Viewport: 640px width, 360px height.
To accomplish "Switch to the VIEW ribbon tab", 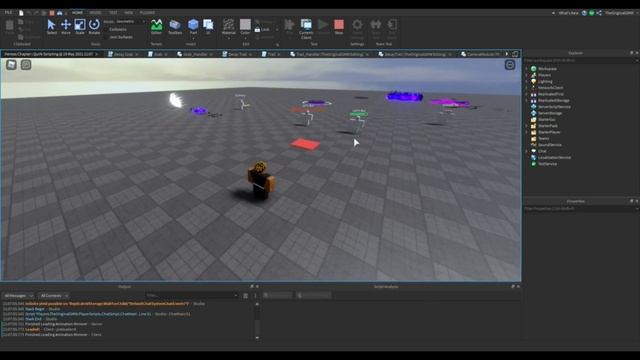I will (129, 13).
